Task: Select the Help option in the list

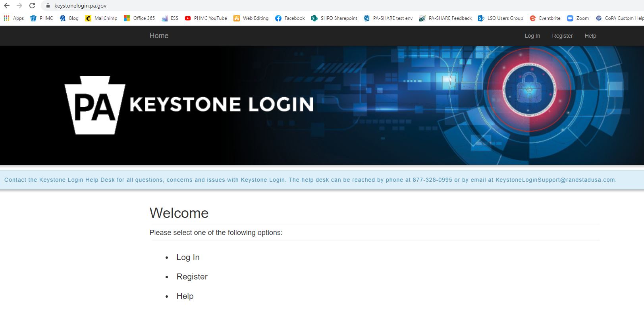Action: pyautogui.click(x=185, y=296)
